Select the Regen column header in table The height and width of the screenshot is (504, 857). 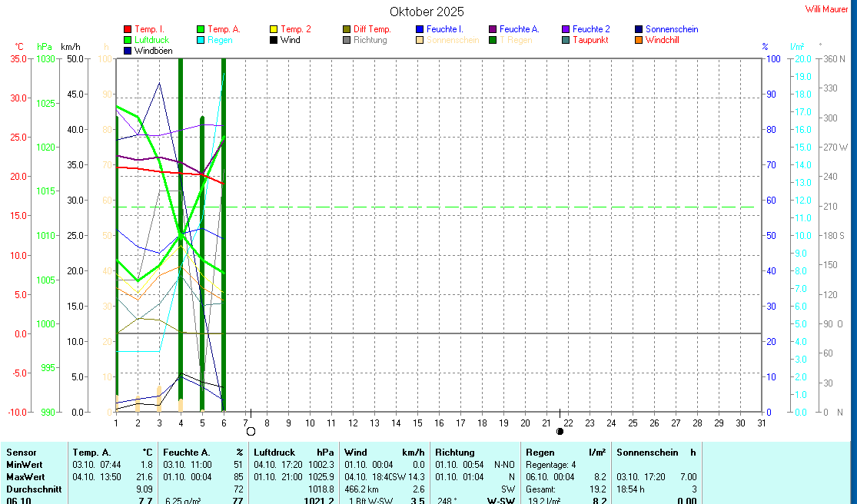coord(540,453)
